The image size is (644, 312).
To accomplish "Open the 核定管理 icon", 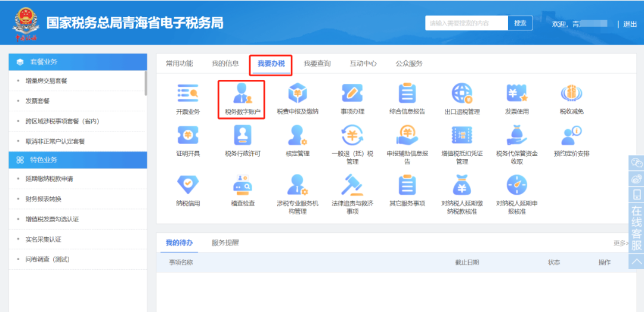I will click(298, 136).
